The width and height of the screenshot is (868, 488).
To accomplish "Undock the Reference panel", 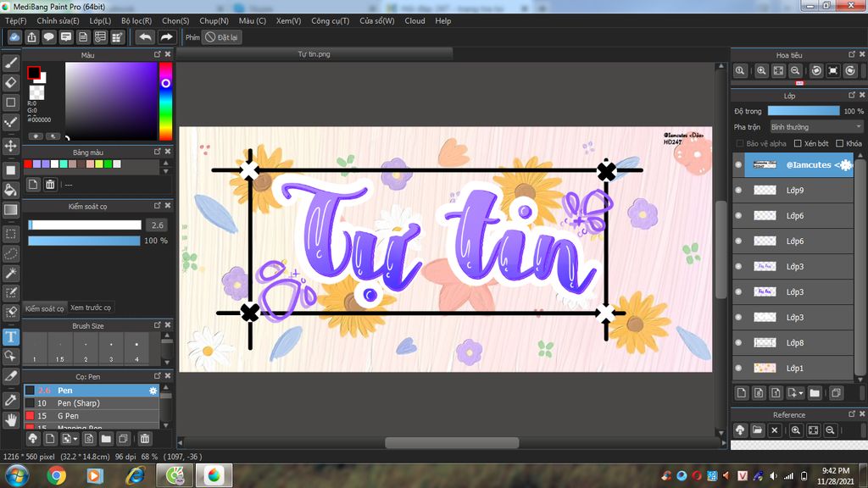I will click(x=852, y=413).
